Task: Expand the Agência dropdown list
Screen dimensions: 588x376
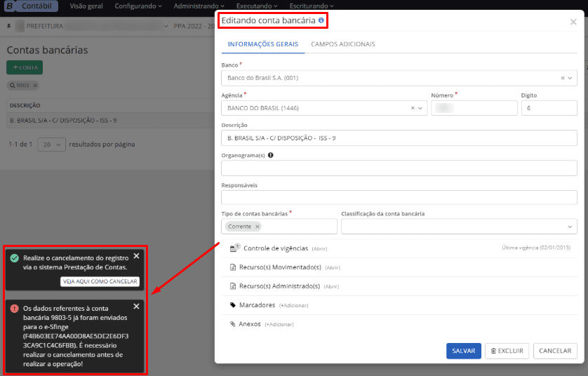Action: point(421,108)
